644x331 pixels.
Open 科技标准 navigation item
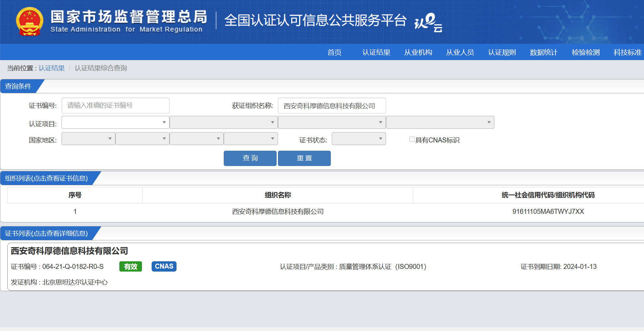[628, 52]
